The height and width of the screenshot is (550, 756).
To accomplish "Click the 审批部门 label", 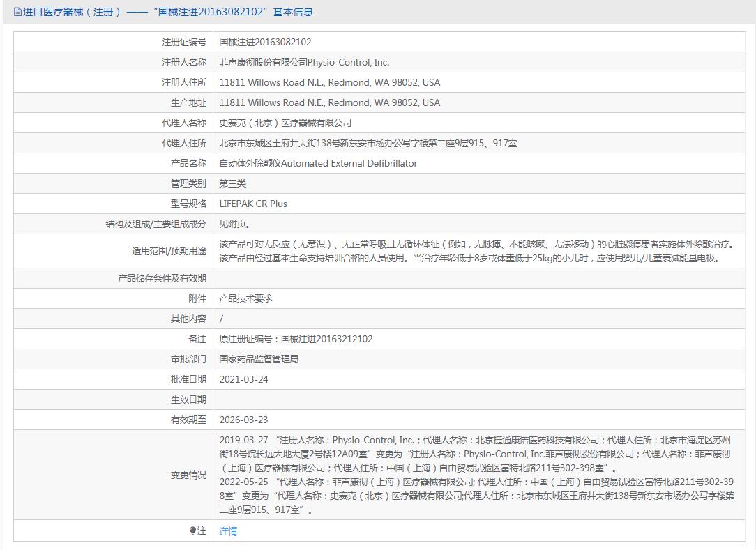I will click(x=188, y=359).
